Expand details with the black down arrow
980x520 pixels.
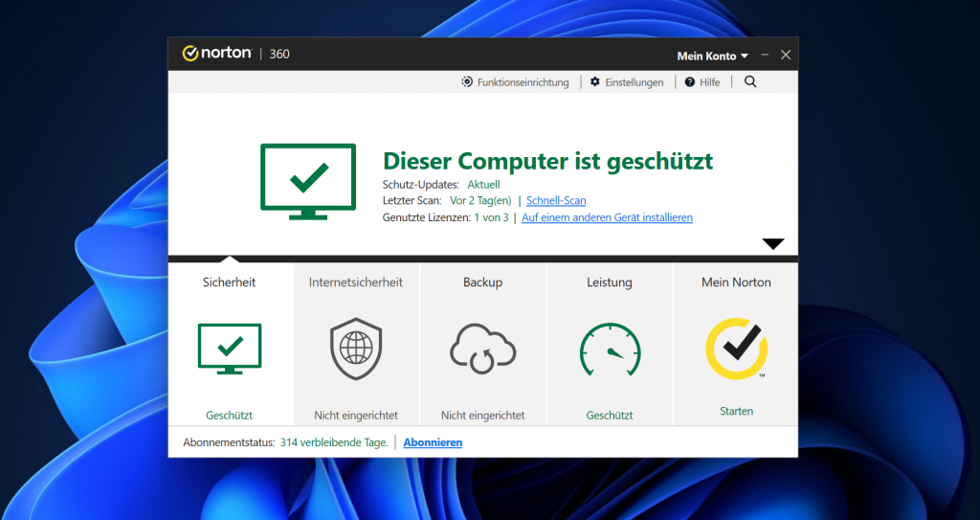(773, 244)
